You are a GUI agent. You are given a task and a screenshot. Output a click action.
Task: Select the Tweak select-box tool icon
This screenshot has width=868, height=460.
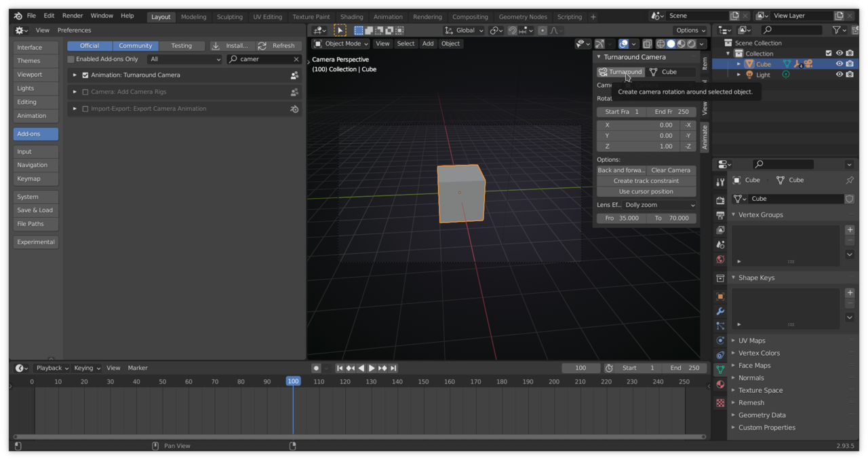[x=340, y=30]
